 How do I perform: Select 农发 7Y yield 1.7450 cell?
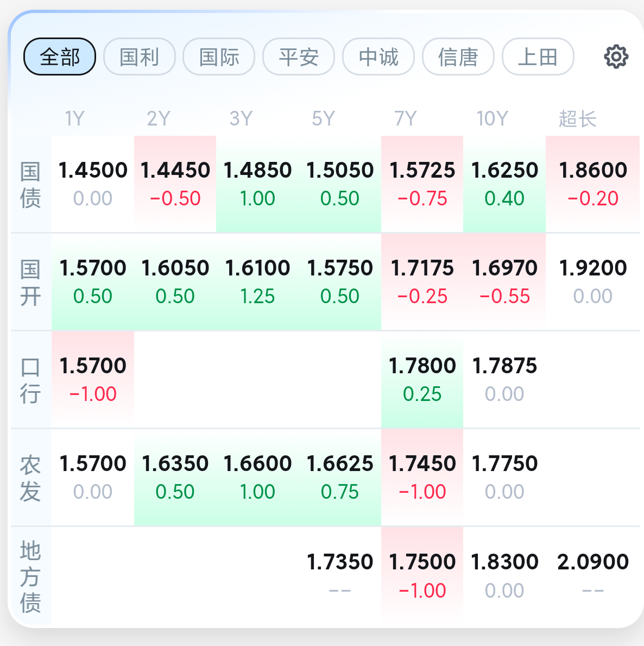pos(422,478)
